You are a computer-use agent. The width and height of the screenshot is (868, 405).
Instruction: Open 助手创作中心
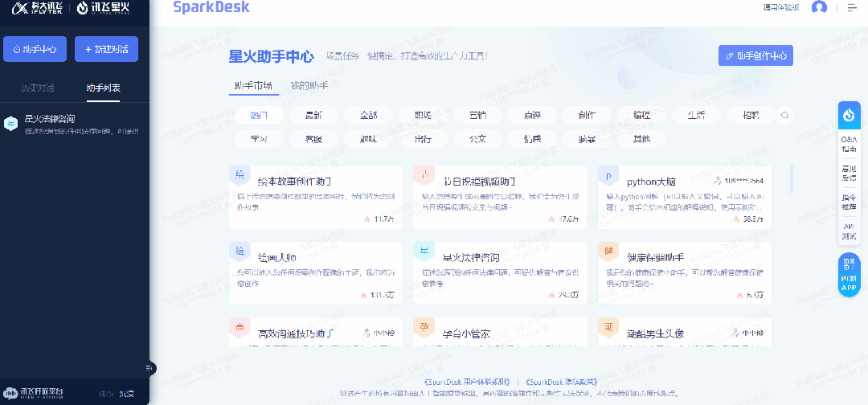[755, 56]
